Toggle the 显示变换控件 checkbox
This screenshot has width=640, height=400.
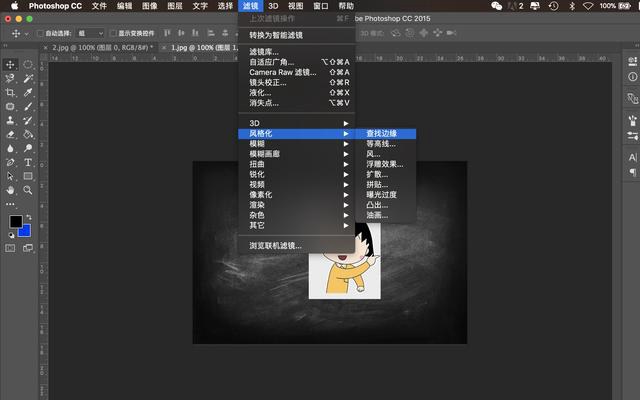click(x=113, y=33)
